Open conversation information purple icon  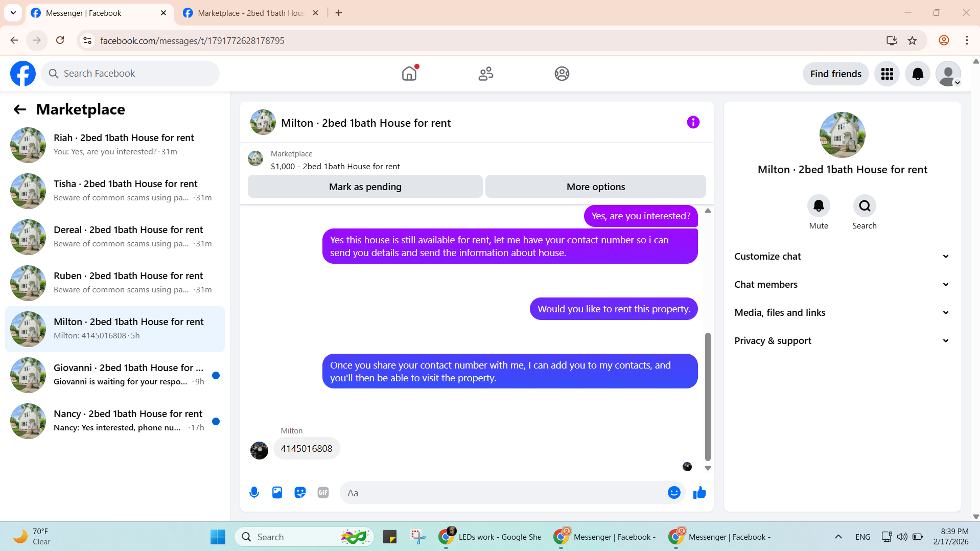(693, 122)
